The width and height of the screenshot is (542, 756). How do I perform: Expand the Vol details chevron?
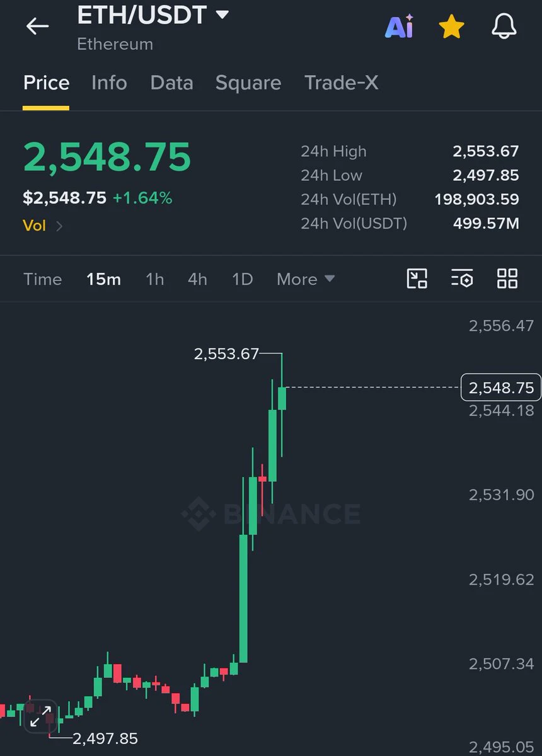pos(59,226)
